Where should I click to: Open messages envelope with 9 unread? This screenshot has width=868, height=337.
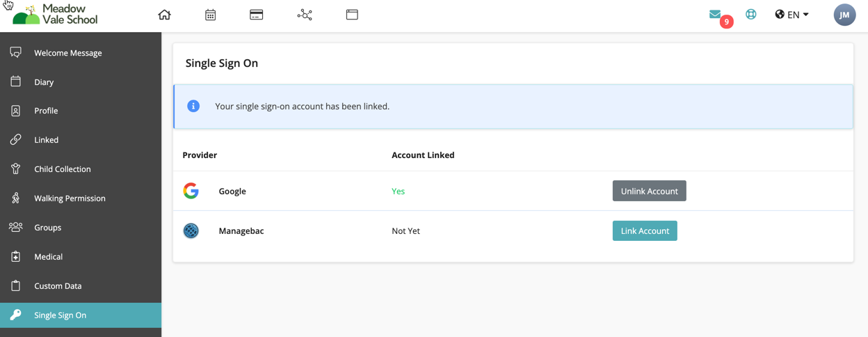(x=716, y=15)
